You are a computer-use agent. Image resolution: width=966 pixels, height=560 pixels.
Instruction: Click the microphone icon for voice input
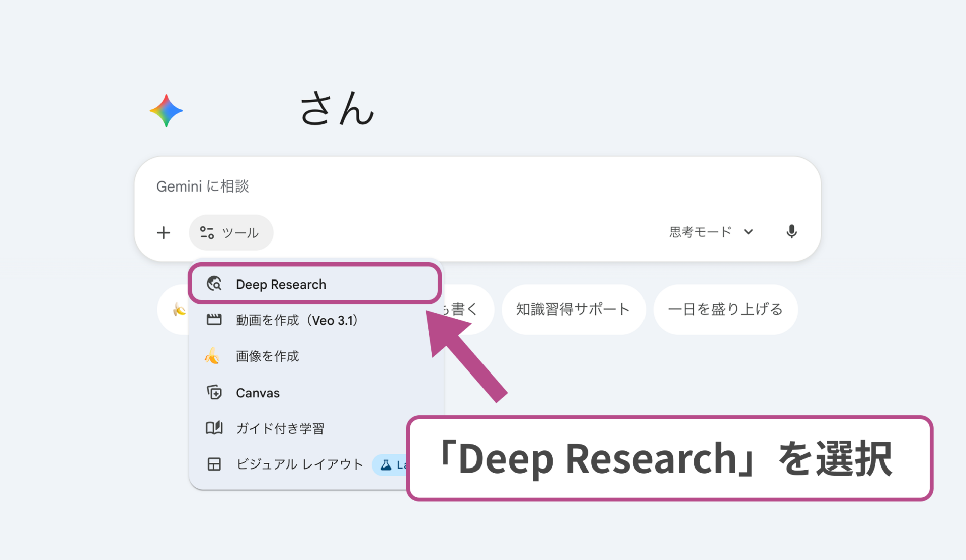[x=791, y=232]
